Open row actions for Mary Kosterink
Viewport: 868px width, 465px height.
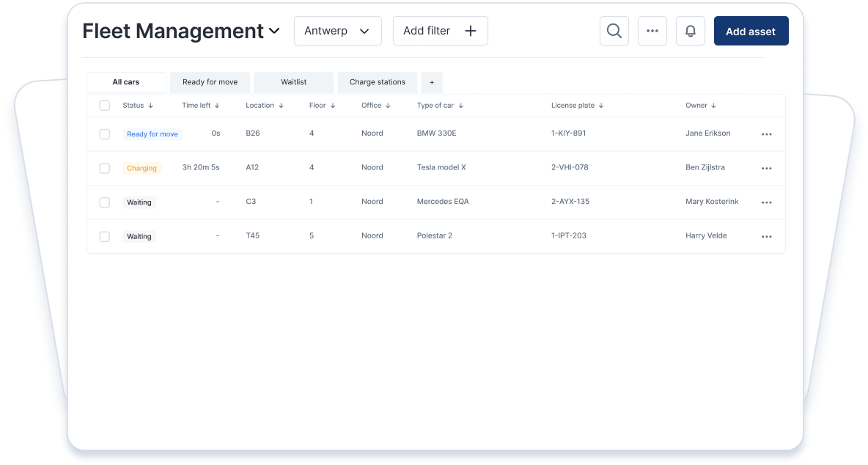click(766, 202)
